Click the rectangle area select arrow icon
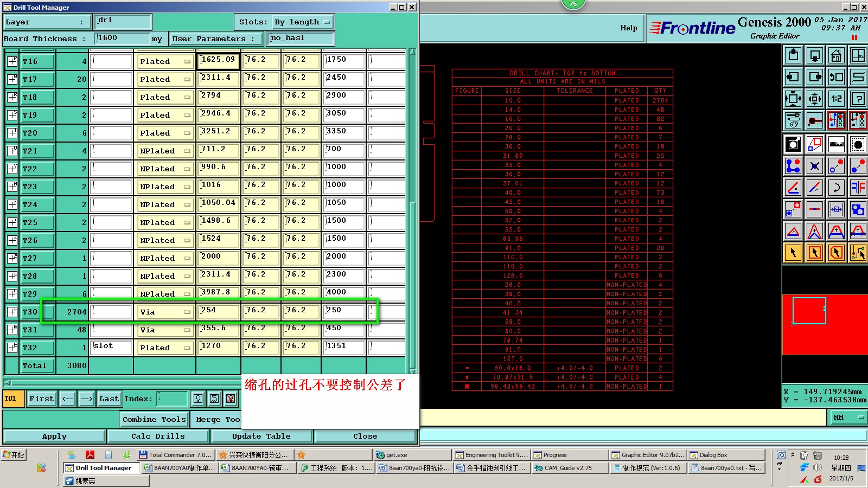868x488 pixels. [815, 253]
